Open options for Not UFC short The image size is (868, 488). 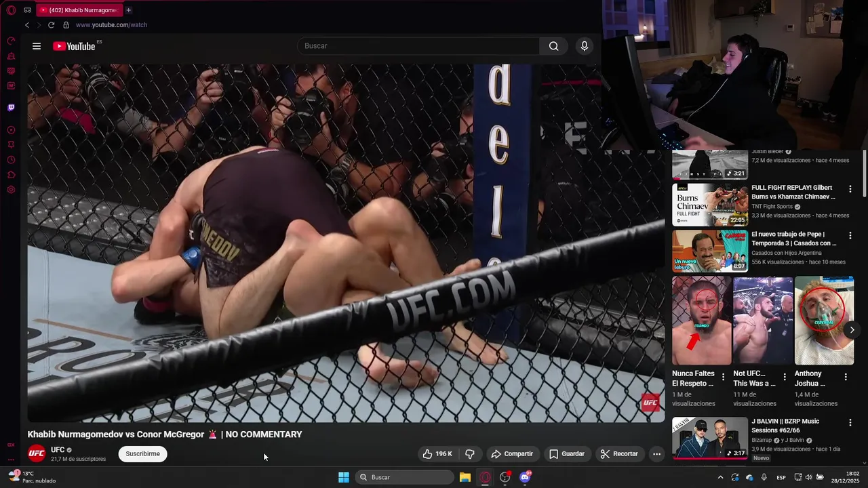pyautogui.click(x=785, y=377)
